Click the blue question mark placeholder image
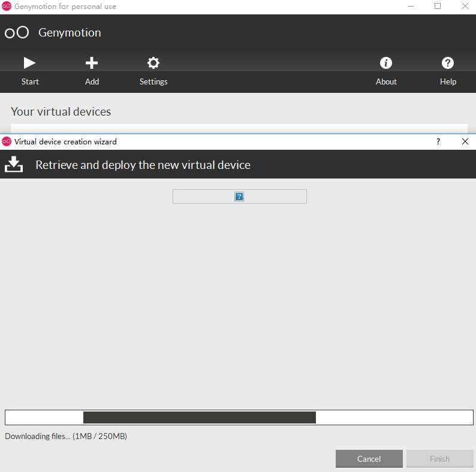The height and width of the screenshot is (472, 476). coord(239,196)
